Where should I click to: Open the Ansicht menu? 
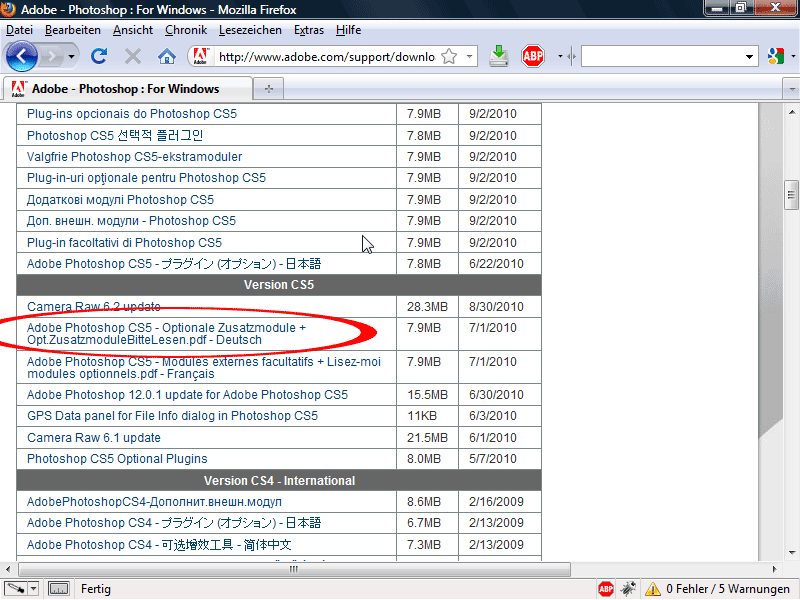point(133,30)
